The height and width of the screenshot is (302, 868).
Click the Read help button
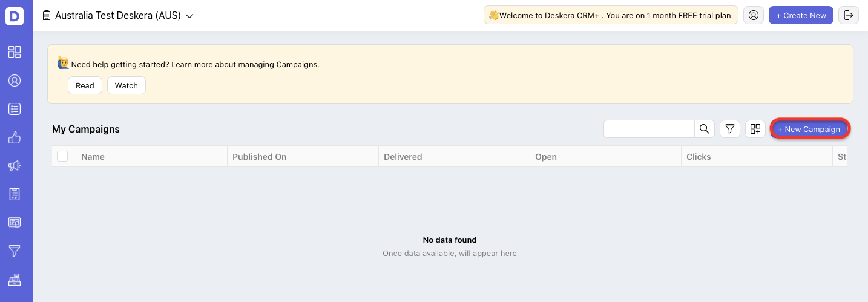[x=85, y=85]
